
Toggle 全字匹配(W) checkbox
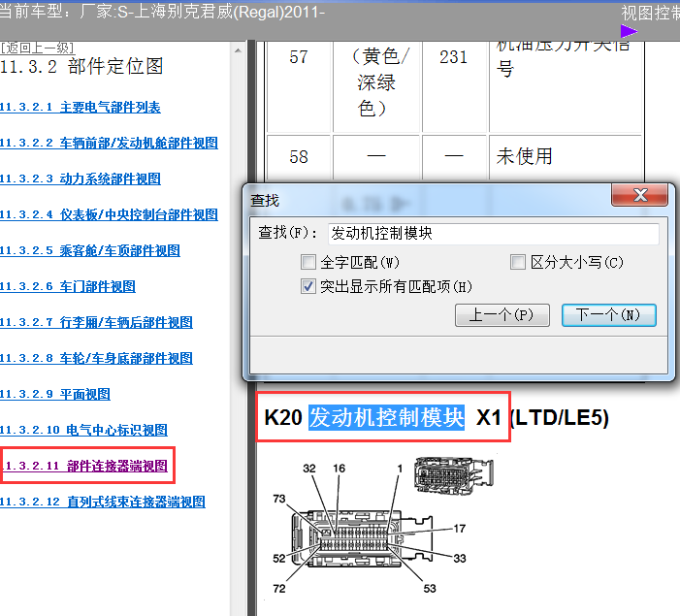(x=308, y=262)
